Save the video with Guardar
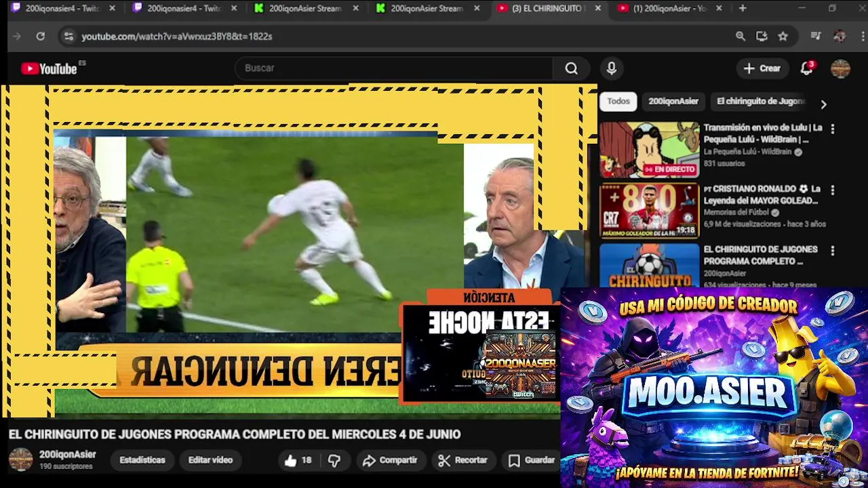Viewport: 868px width, 488px height. click(532, 460)
